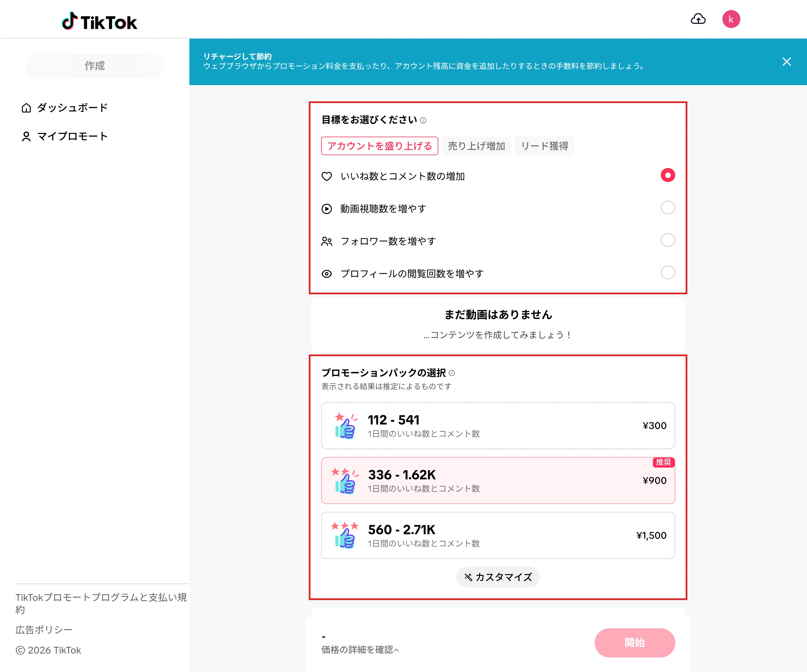Switch to the アカウントを盛り上げる tab

(379, 146)
